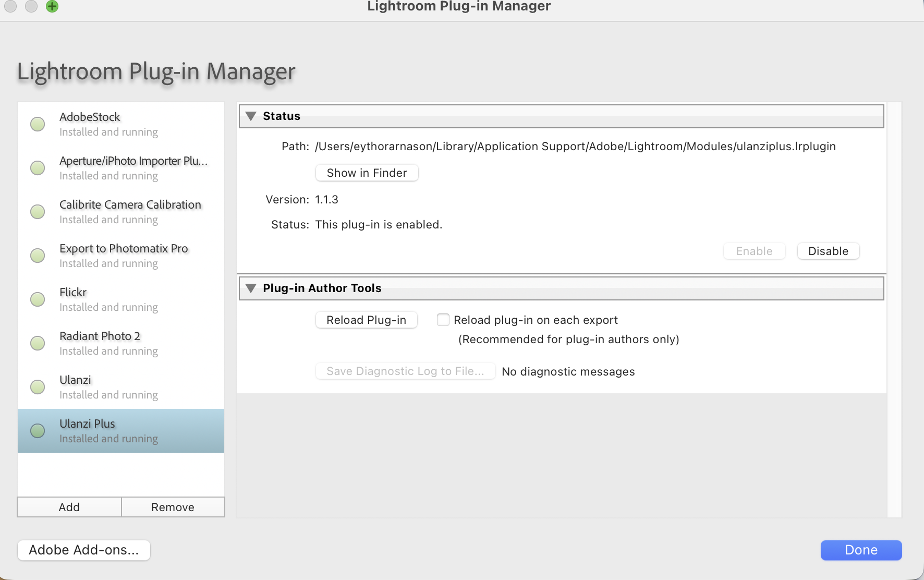
Task: Click the Status section header label
Action: pyautogui.click(x=282, y=116)
